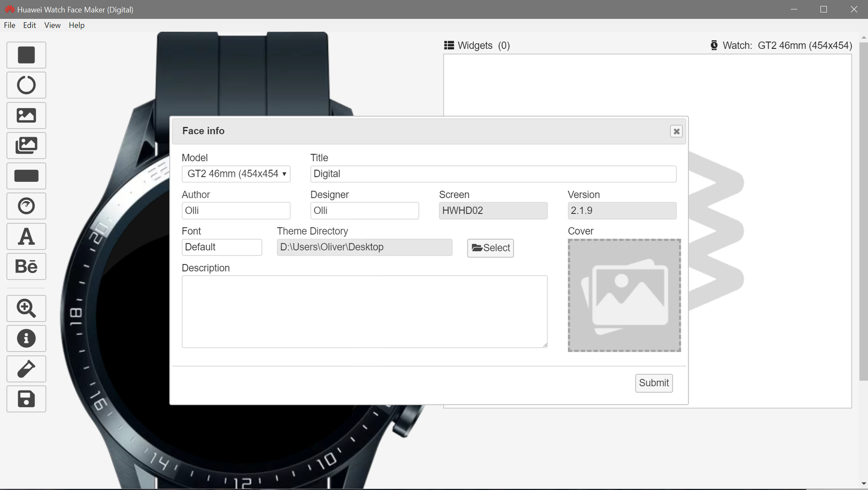Click the hammer build tool icon
Viewport: 868px width, 490px height.
tap(26, 369)
